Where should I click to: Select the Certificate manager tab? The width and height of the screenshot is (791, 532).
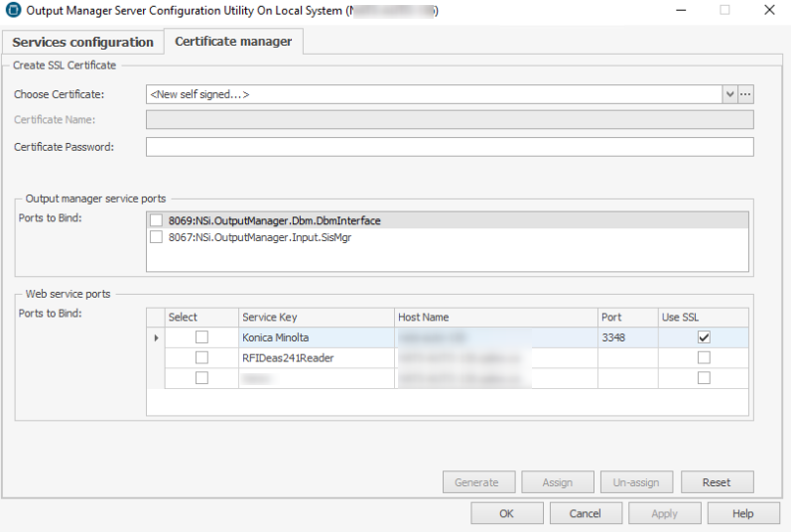(233, 42)
